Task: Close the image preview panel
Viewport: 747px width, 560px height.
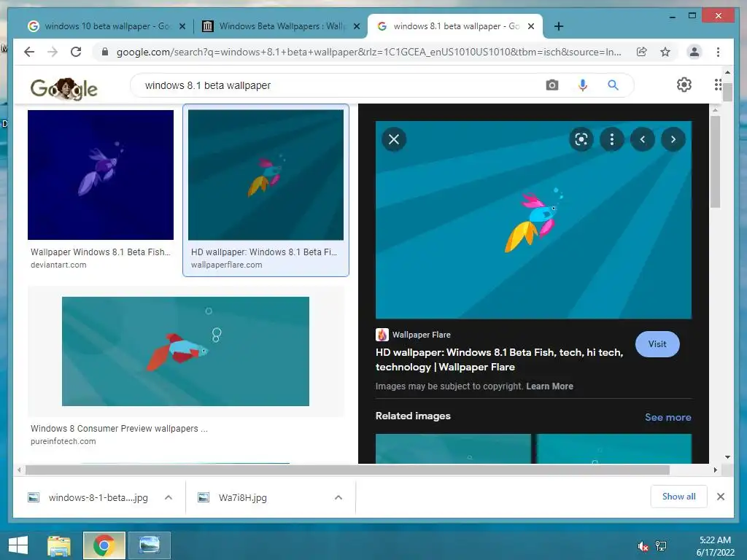Action: (x=394, y=139)
